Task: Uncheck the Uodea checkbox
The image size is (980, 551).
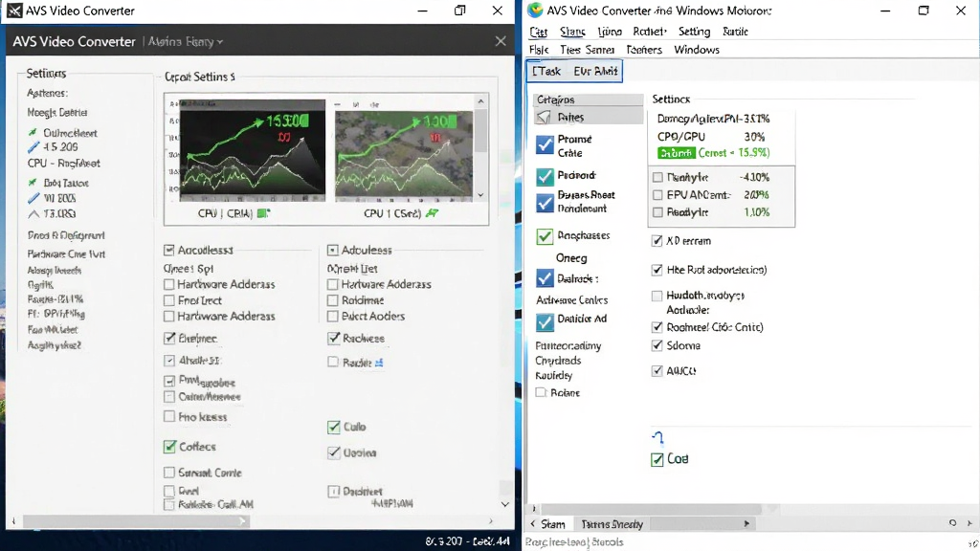Action: click(334, 452)
